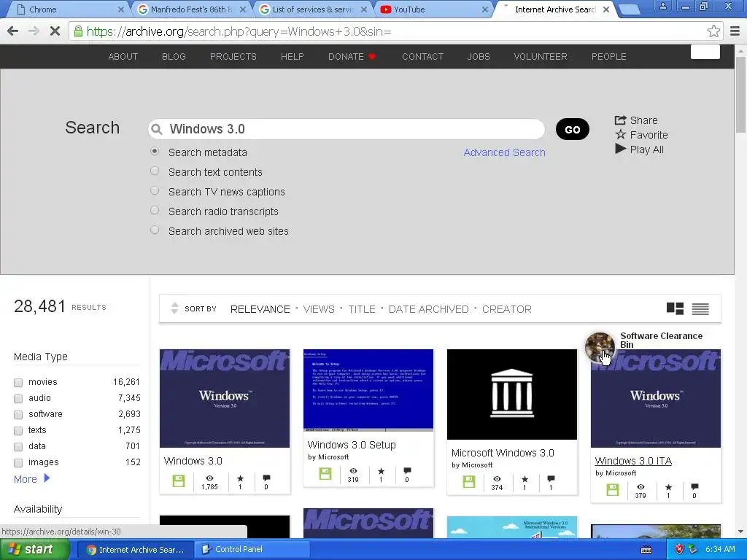Switch to list view layout
The width and height of the screenshot is (747, 560).
(700, 309)
